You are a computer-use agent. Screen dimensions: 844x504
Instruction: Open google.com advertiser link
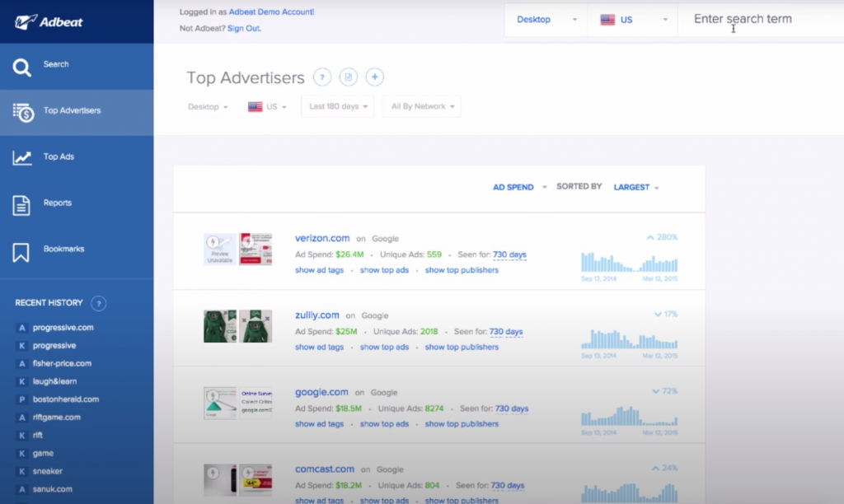321,391
